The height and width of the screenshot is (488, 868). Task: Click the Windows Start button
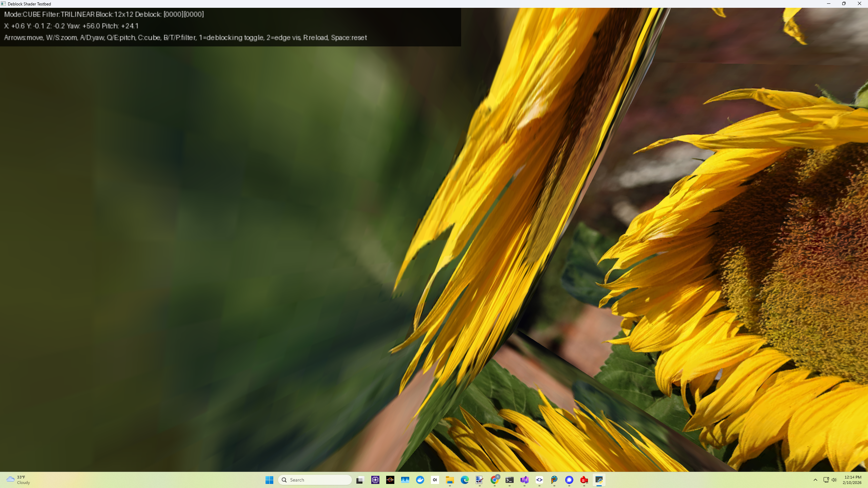click(x=269, y=480)
